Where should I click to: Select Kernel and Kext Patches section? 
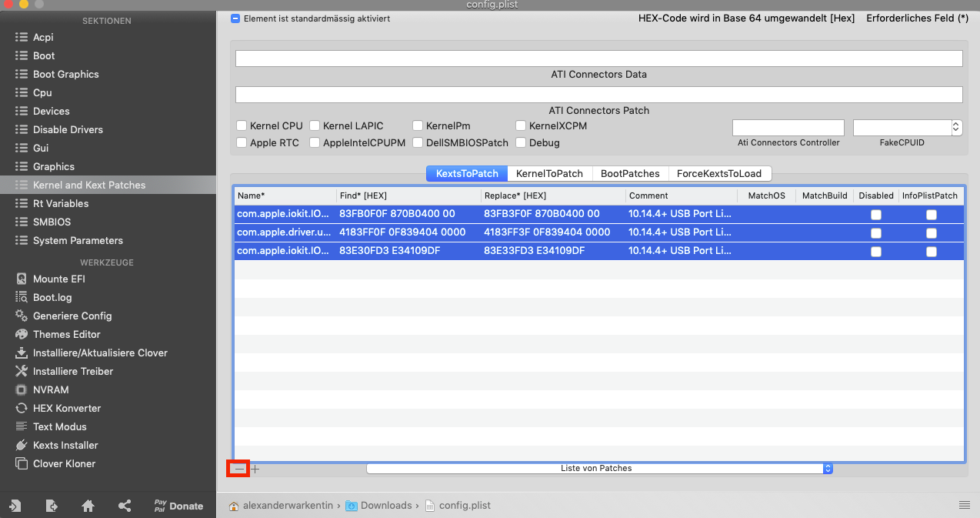[x=89, y=185]
